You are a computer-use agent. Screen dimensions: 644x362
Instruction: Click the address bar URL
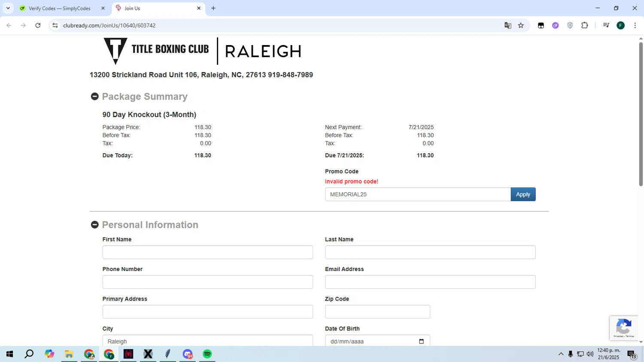click(109, 25)
